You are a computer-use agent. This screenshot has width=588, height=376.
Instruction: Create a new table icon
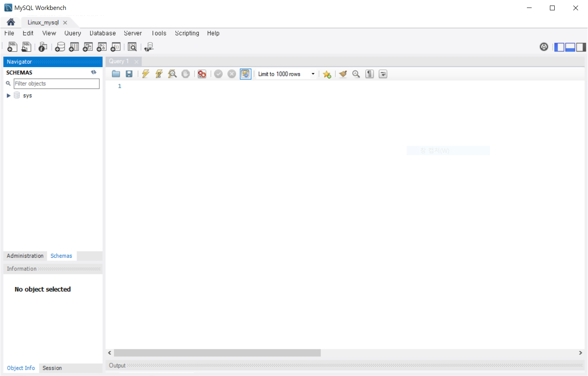(74, 47)
